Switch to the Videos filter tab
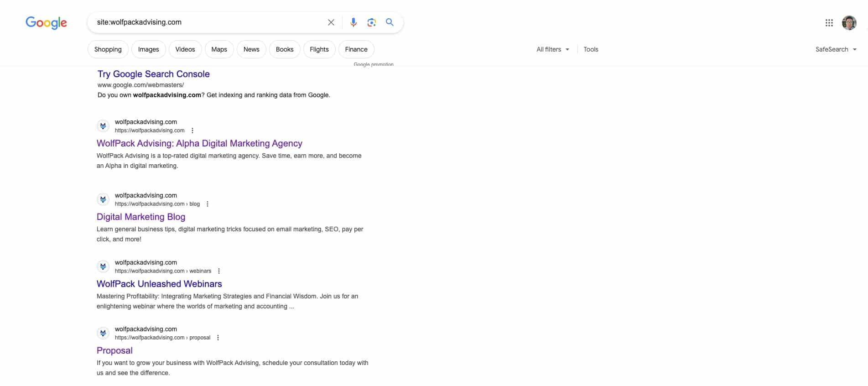This screenshot has width=868, height=386. click(x=185, y=49)
